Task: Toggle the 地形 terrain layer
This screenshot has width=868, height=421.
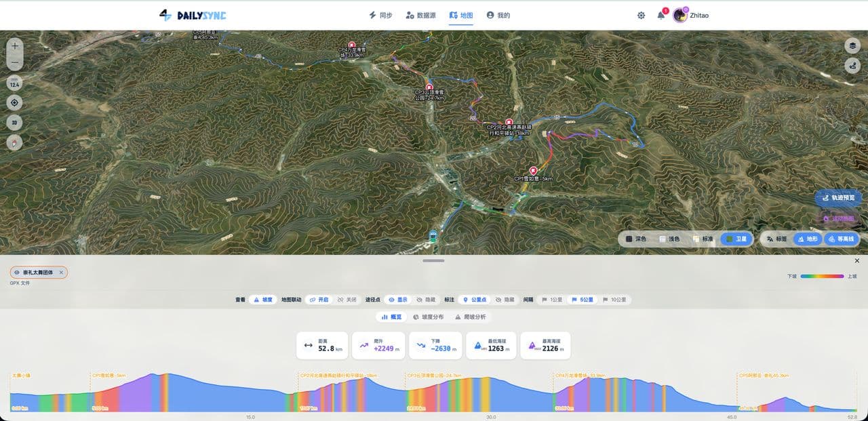Action: point(808,239)
